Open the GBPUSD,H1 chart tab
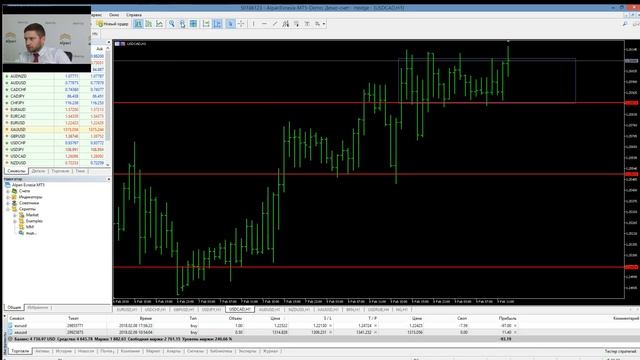The width and height of the screenshot is (640, 360). coord(183,310)
